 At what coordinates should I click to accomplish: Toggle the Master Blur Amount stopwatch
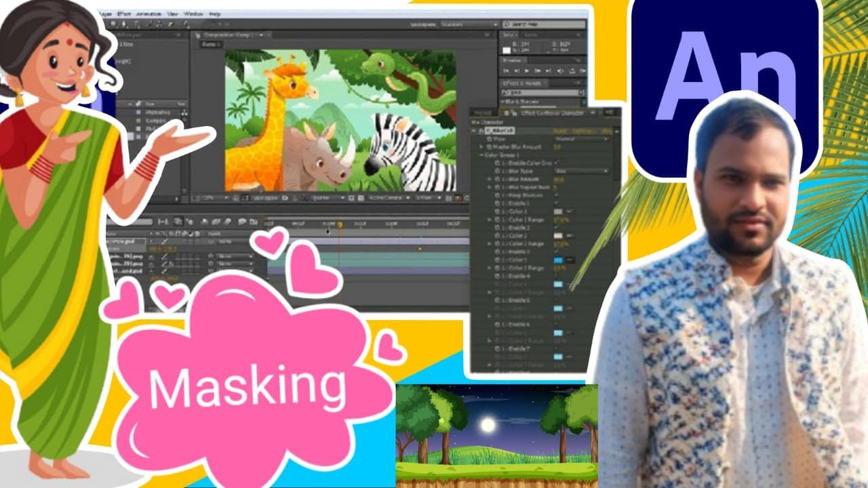coord(488,146)
